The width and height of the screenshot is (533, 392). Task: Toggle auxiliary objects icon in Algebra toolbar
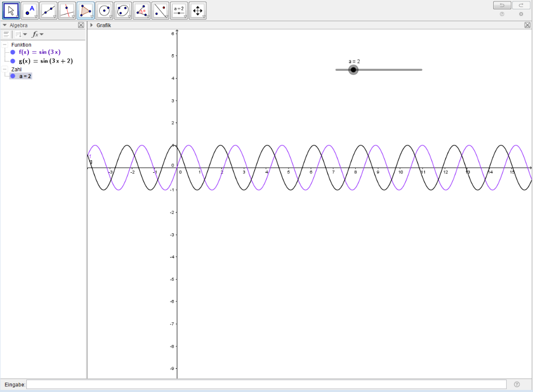tap(6, 34)
